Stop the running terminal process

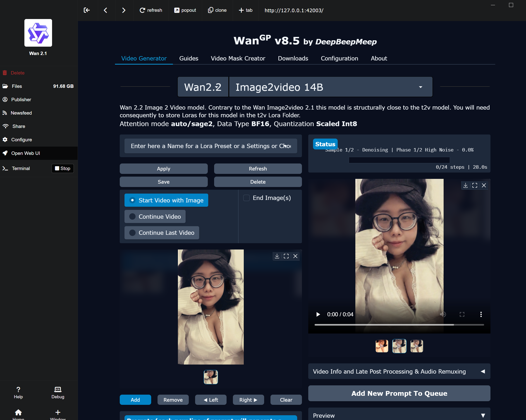(63, 168)
